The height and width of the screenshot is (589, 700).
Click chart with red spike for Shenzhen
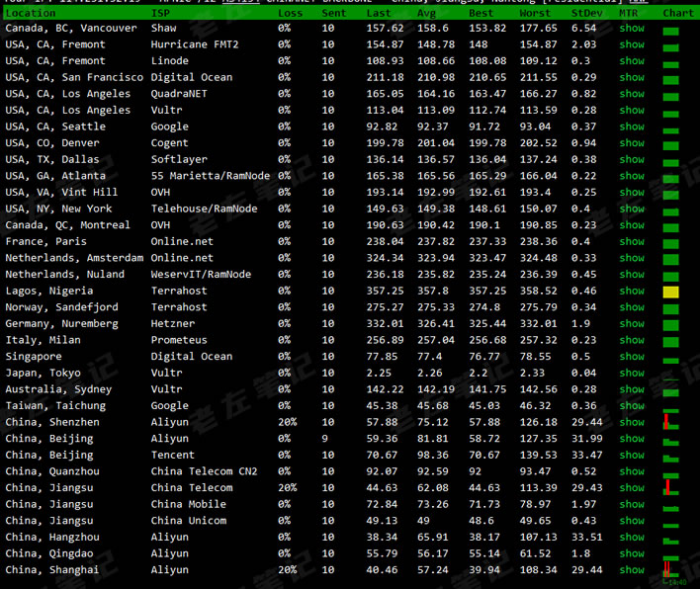point(670,423)
